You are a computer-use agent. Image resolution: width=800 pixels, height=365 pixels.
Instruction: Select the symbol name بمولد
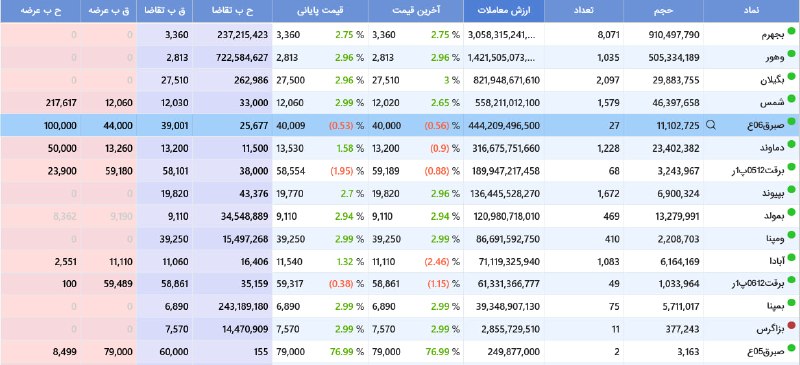(x=773, y=216)
